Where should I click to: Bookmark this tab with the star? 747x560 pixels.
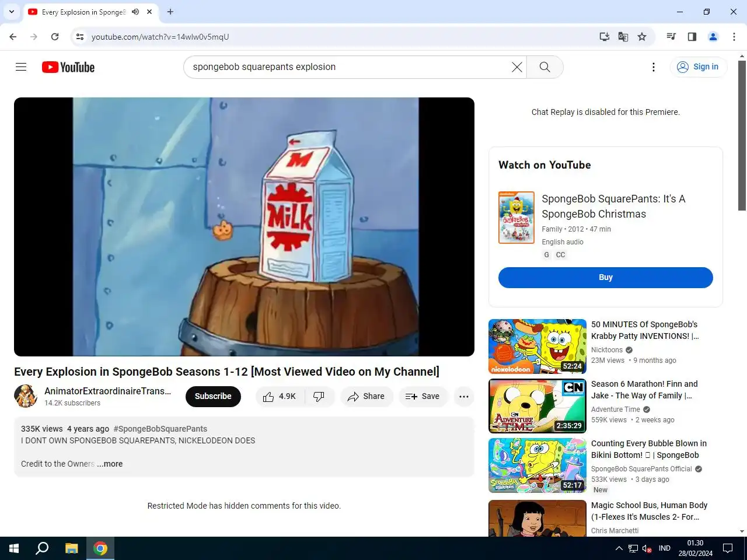642,37
